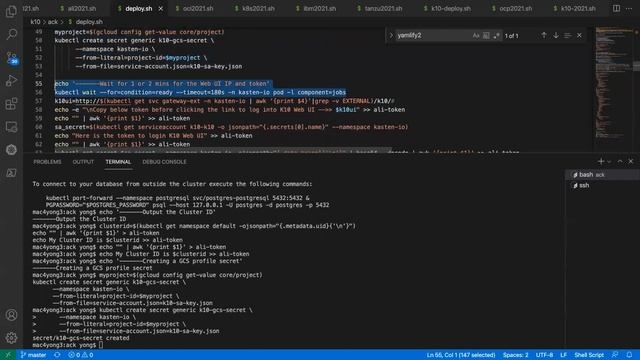
Task: Open the Explorer view in activity bar
Action: tap(11, 11)
